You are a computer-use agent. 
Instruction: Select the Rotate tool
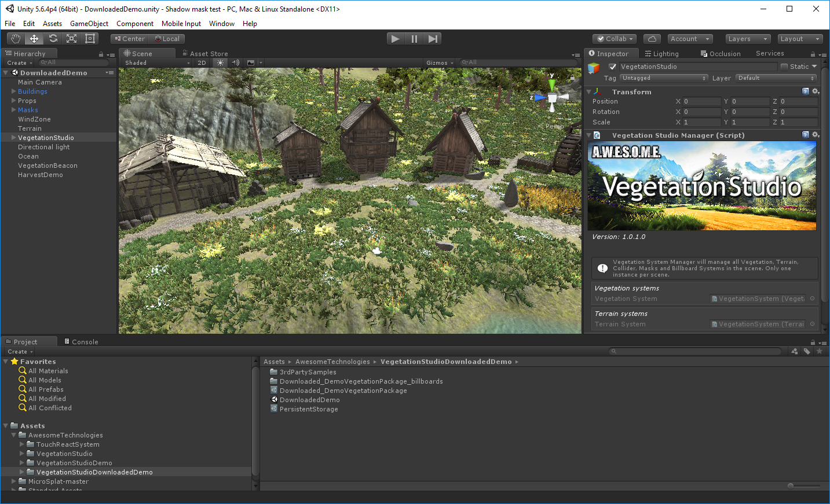pos(53,39)
